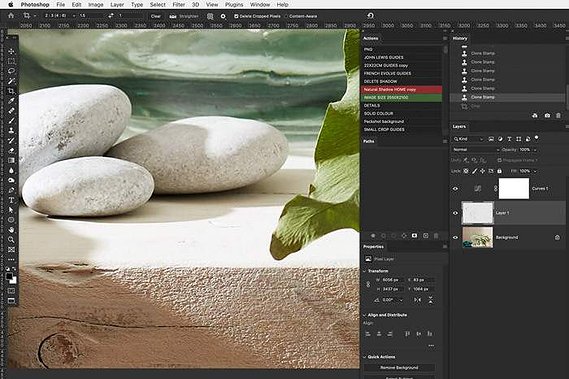
Task: Select the Rectangular Marquee tool
Action: point(11,61)
